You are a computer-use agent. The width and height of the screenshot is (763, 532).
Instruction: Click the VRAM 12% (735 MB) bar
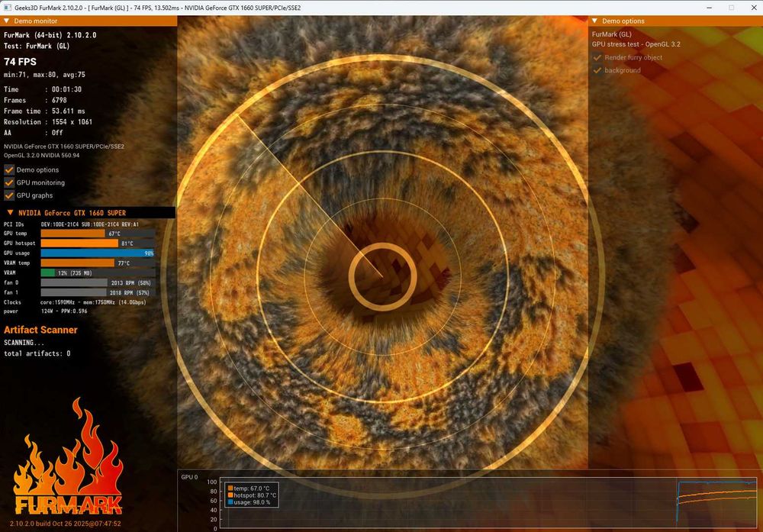(x=98, y=272)
